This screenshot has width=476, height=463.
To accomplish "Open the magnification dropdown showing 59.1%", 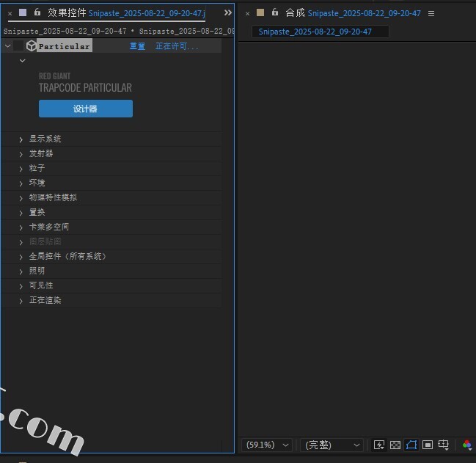I will point(267,445).
